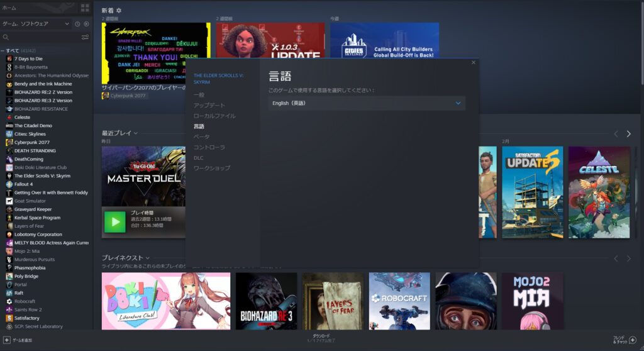Open Mojo 2 Mia cover
The height and width of the screenshot is (351, 644).
pyautogui.click(x=532, y=301)
